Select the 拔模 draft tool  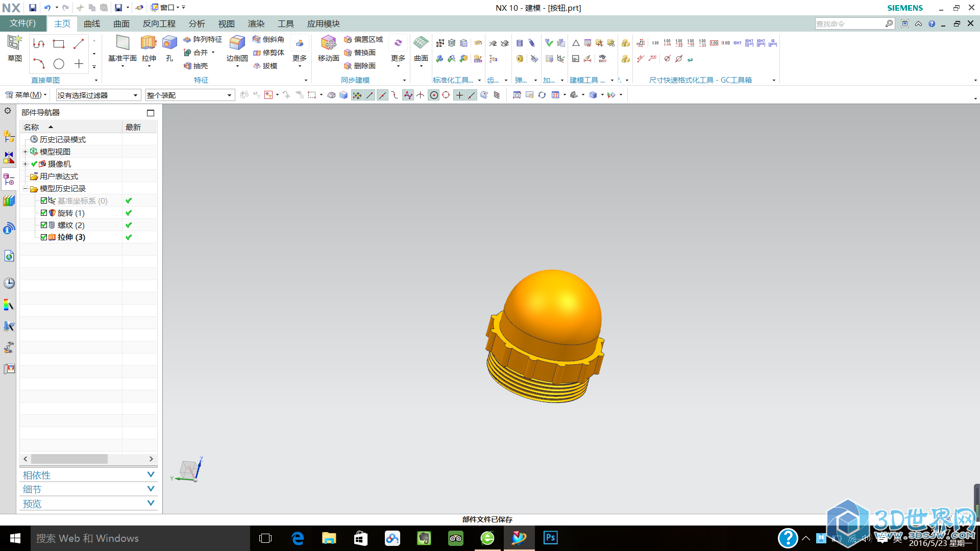click(x=265, y=66)
